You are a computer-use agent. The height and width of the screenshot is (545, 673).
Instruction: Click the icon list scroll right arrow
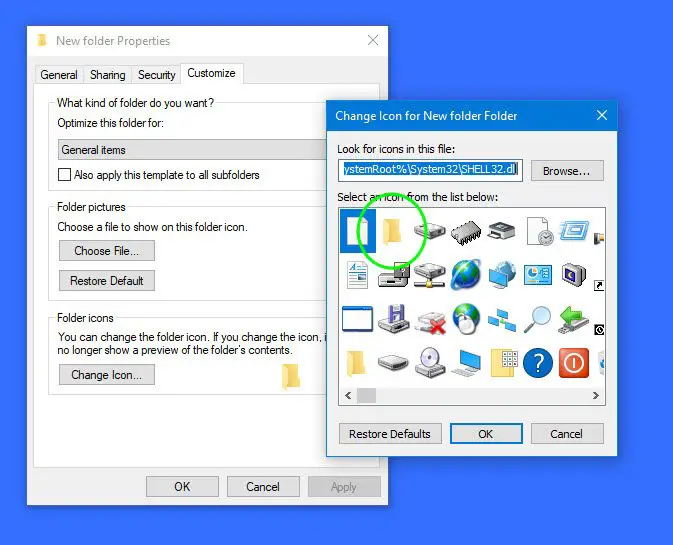tap(596, 395)
